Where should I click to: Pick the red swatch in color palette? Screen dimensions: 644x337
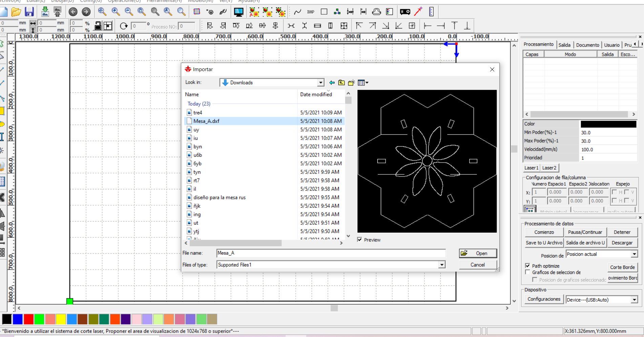coord(28,319)
